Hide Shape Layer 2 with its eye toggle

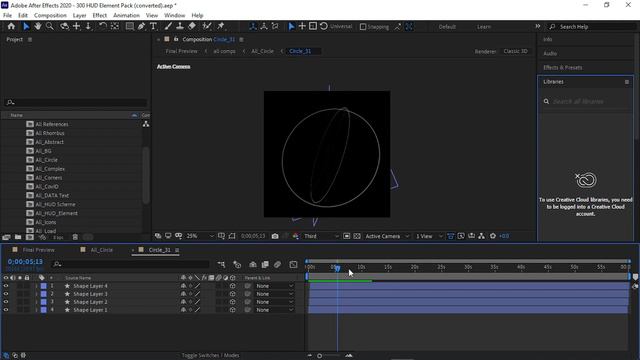[x=6, y=302]
